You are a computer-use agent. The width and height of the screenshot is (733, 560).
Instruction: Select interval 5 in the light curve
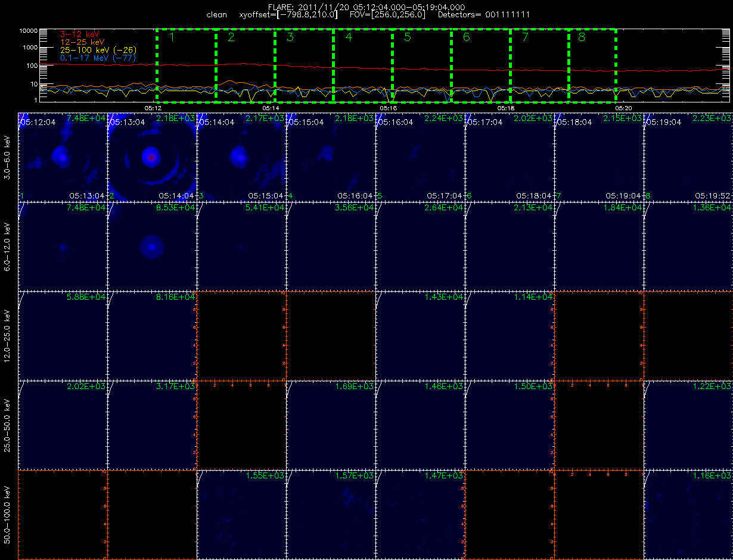tap(421, 65)
